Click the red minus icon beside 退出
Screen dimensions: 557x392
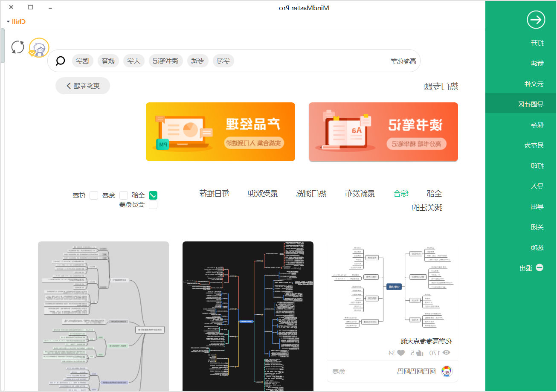540,268
